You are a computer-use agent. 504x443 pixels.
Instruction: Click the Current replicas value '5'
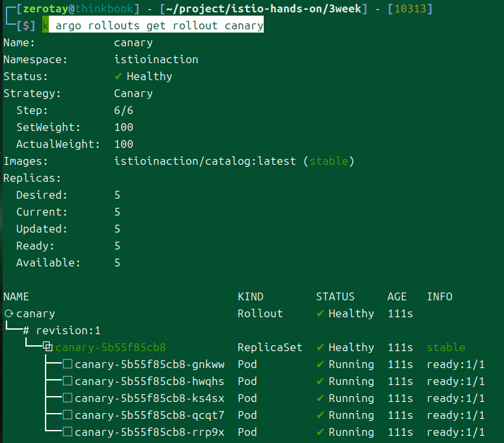(x=117, y=212)
